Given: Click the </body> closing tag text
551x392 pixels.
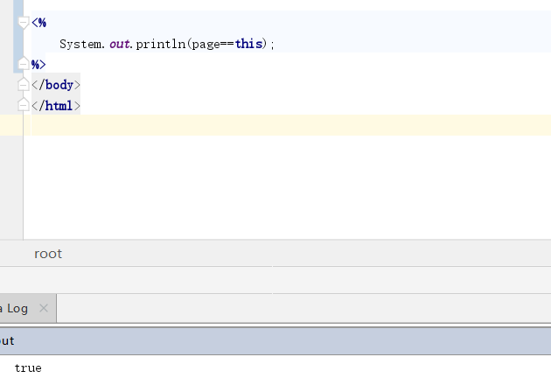Looking at the screenshot, I should pyautogui.click(x=56, y=85).
